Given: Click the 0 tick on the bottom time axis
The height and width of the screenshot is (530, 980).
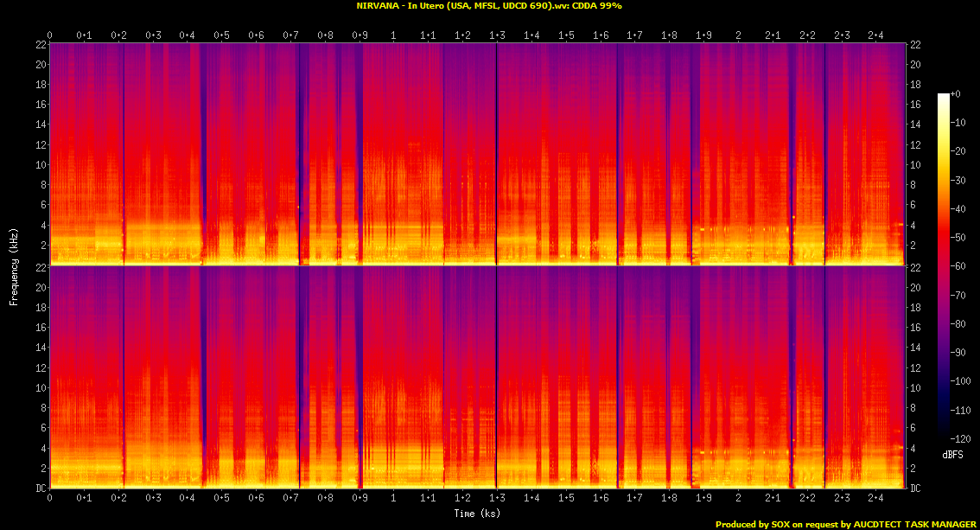Looking at the screenshot, I should 50,499.
